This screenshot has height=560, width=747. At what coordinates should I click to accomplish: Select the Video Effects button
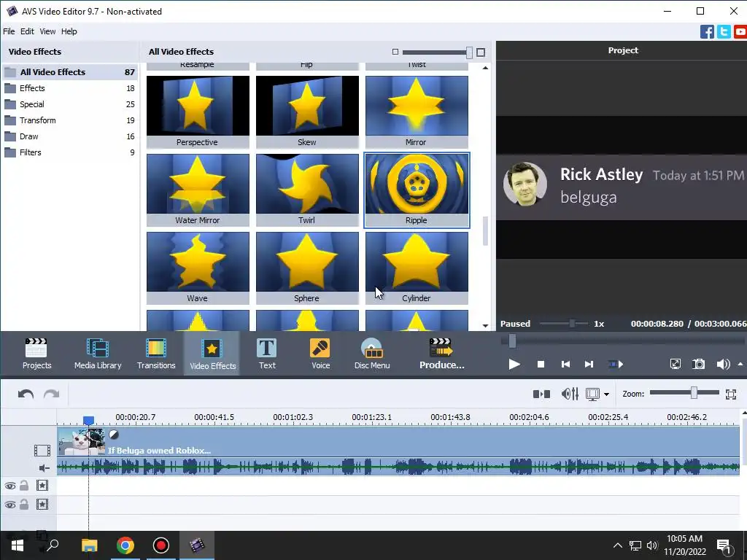pos(212,354)
